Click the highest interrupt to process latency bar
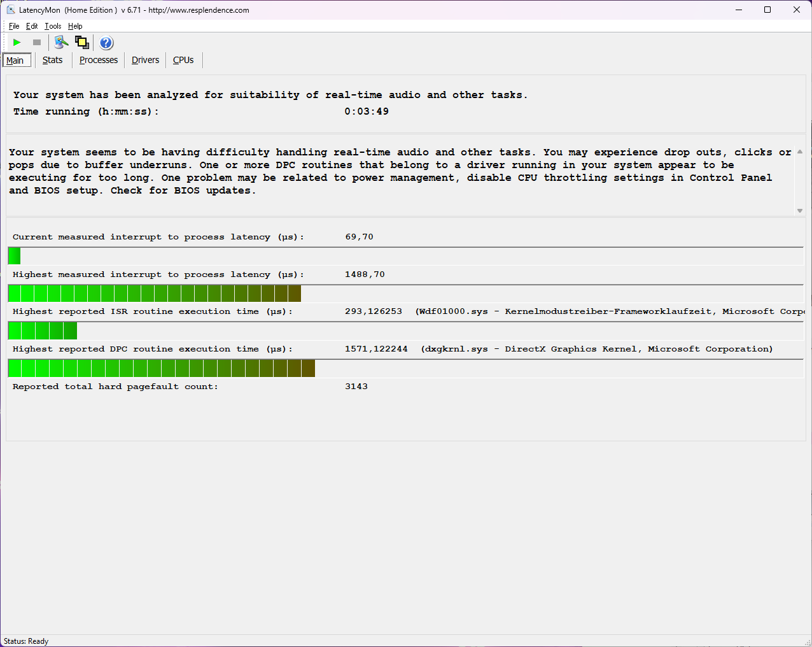Image resolution: width=812 pixels, height=647 pixels. tap(155, 294)
